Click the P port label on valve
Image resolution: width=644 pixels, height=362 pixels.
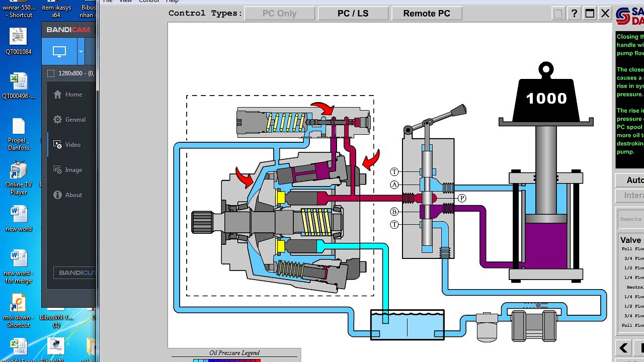tap(462, 198)
